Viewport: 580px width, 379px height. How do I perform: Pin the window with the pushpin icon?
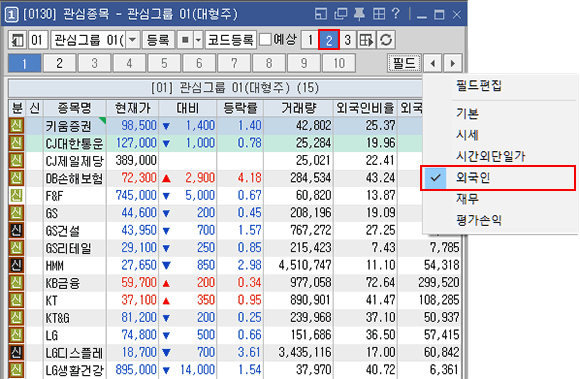359,14
